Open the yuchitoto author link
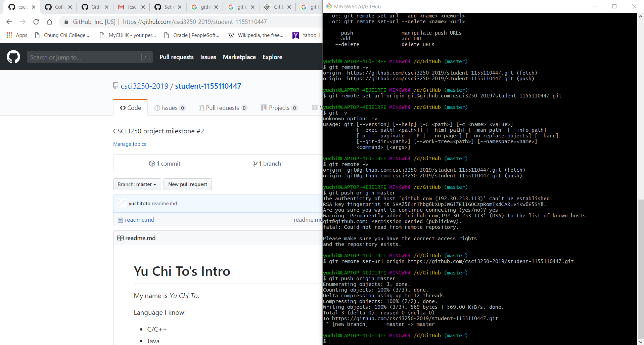The image size is (644, 345). 139,204
